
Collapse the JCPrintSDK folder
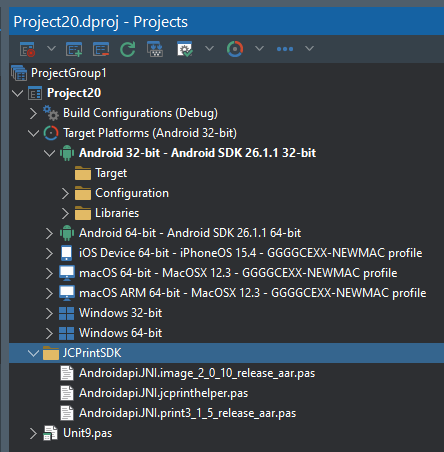[33, 353]
